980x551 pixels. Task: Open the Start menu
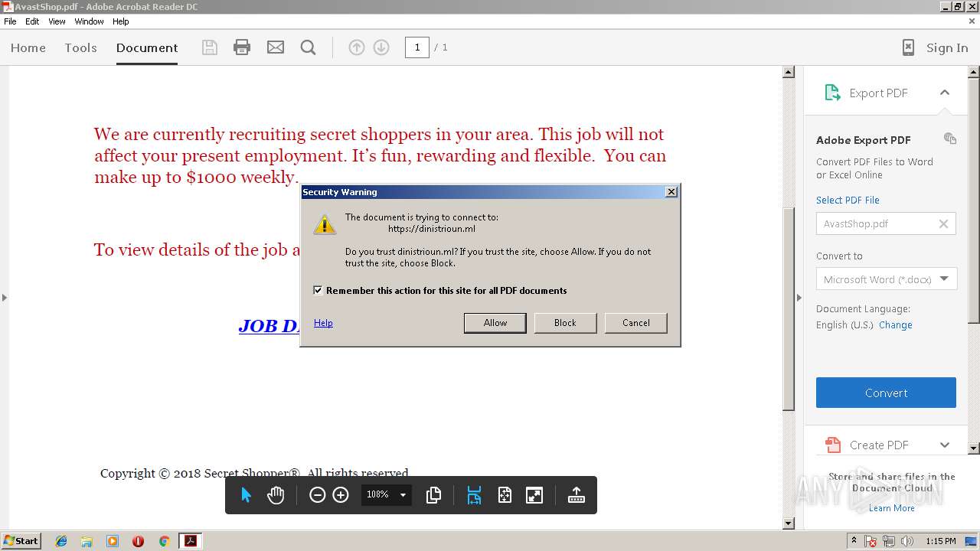coord(21,541)
